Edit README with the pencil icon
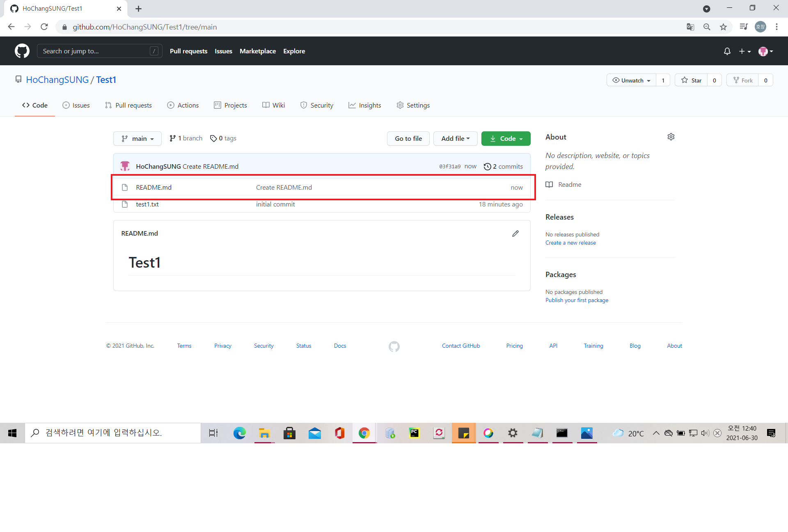 [515, 234]
